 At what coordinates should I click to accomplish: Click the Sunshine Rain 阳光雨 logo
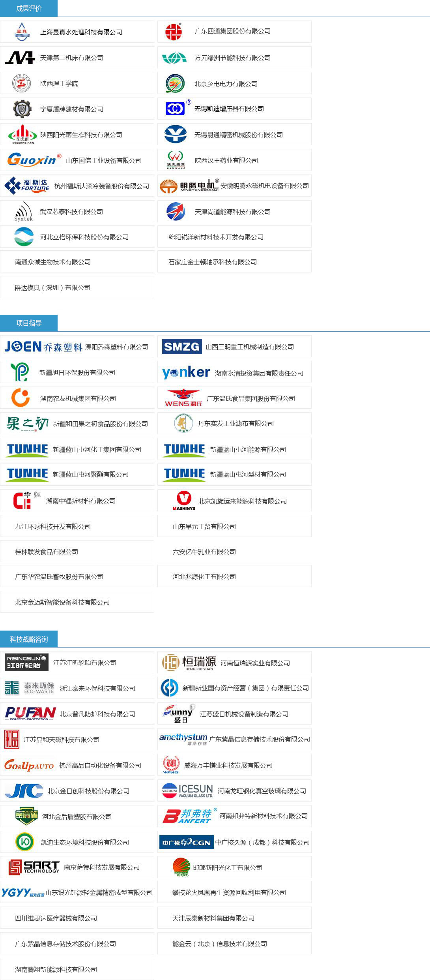[23, 134]
